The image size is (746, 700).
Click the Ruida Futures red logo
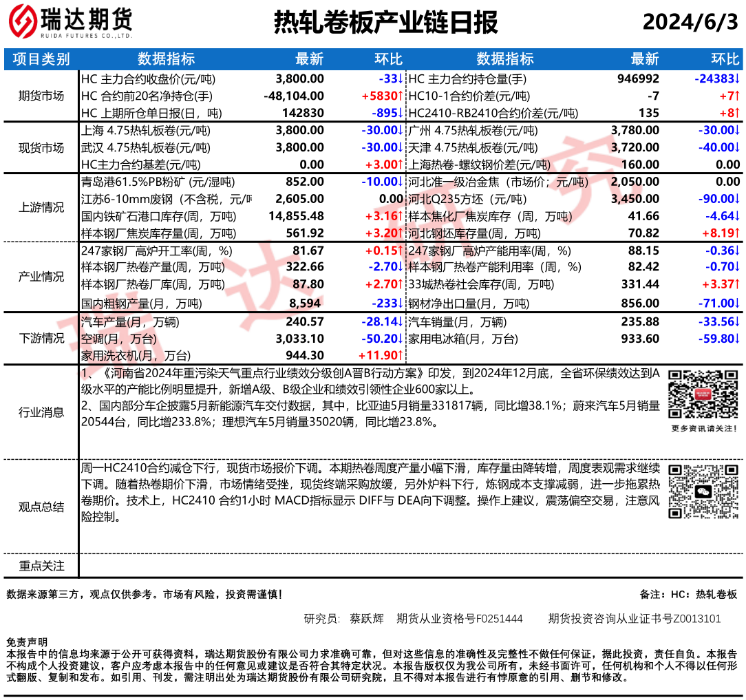click(23, 23)
